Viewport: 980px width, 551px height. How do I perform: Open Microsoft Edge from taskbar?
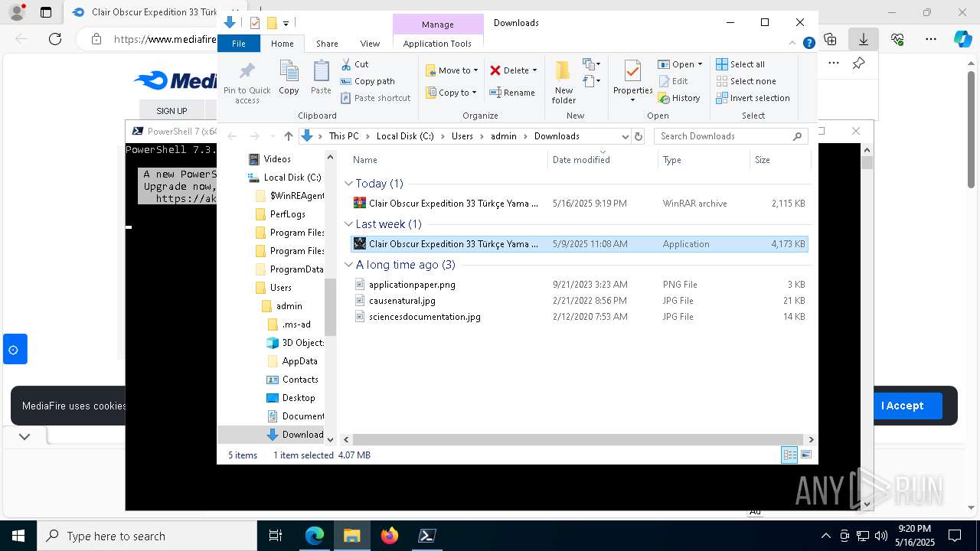click(315, 536)
